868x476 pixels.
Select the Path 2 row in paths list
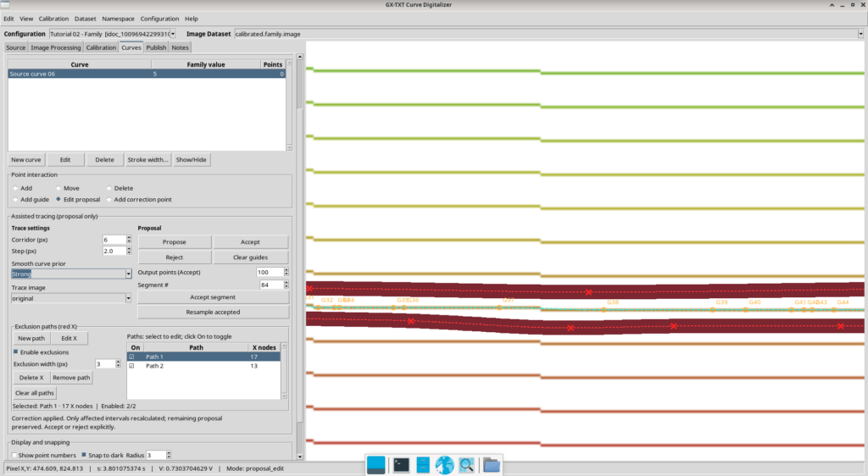point(203,365)
